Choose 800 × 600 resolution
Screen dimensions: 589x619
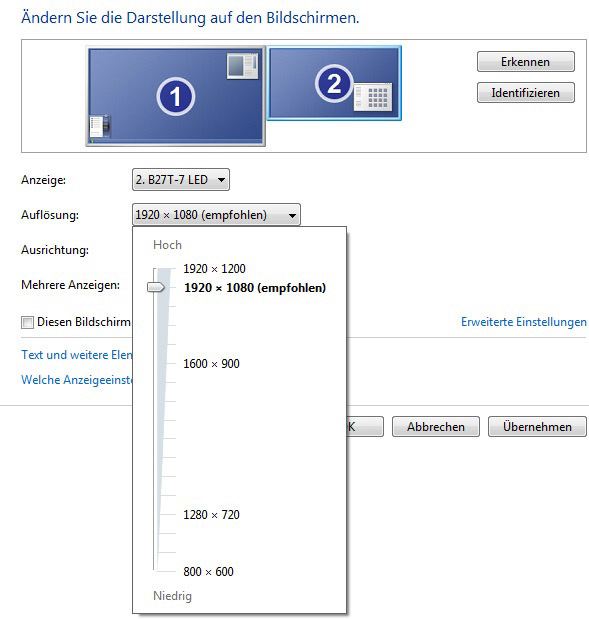(x=208, y=572)
